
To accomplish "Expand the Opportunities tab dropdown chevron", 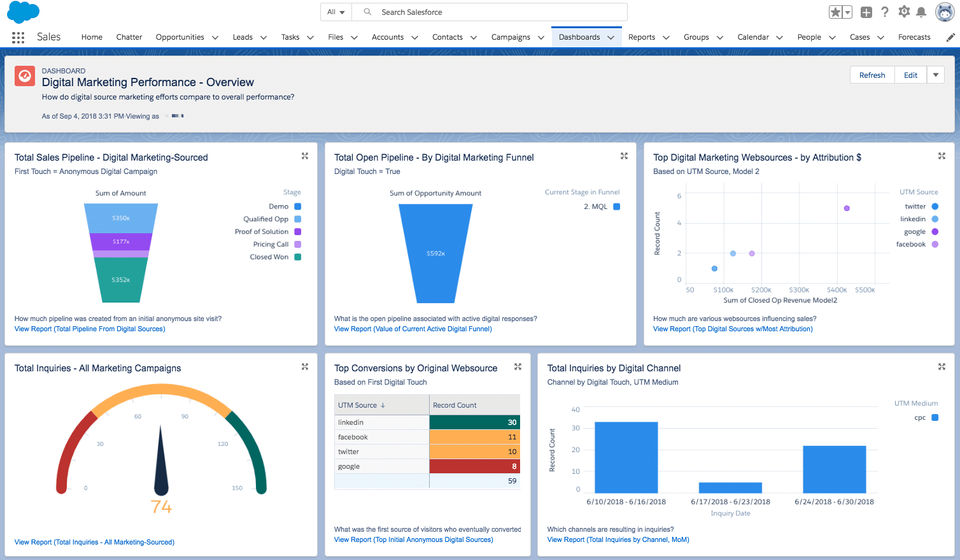I will pyautogui.click(x=215, y=38).
